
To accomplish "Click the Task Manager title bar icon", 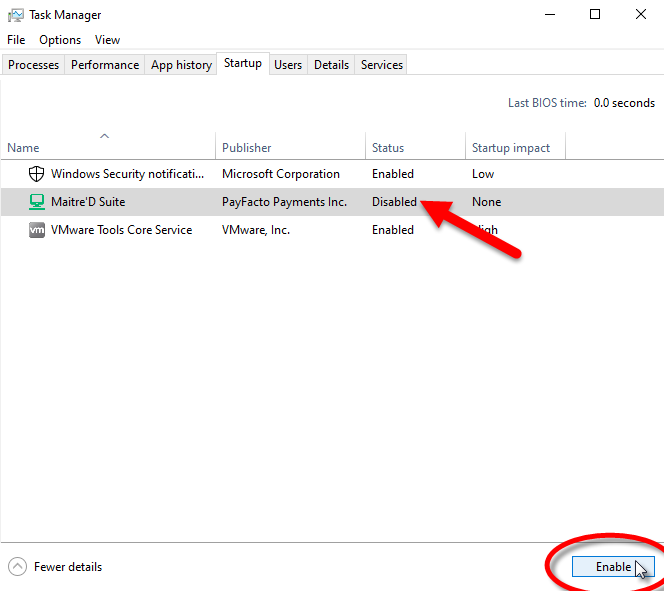I will (x=16, y=15).
